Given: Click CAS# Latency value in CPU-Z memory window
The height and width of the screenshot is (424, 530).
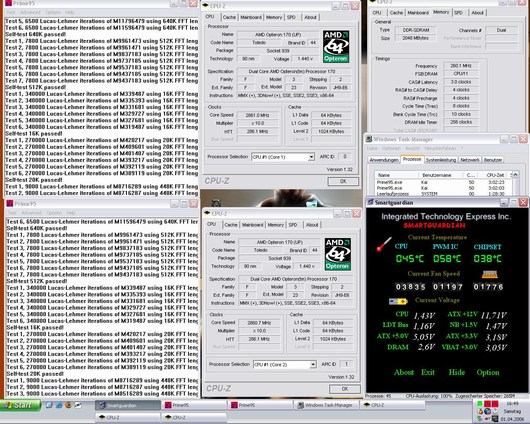Looking at the screenshot, I should pyautogui.click(x=461, y=82).
